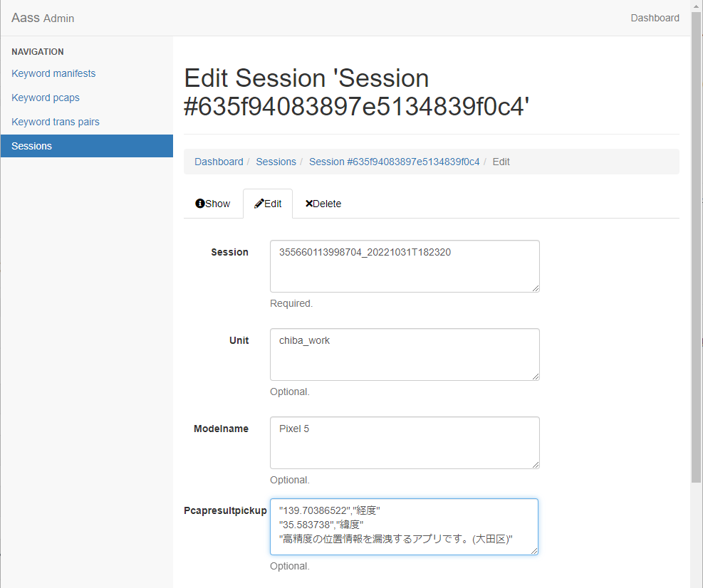The image size is (703, 588).
Task: Open Keyword pcaps in navigation
Action: click(x=46, y=98)
